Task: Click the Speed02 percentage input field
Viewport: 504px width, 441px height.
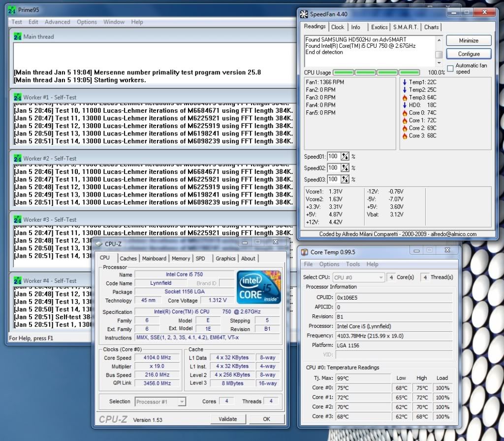Action: coord(333,168)
